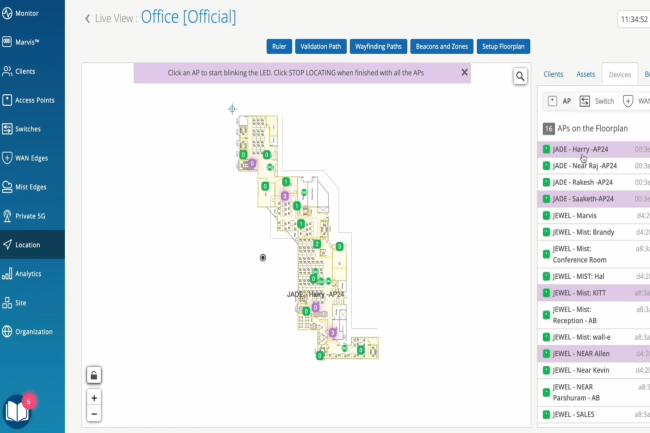The width and height of the screenshot is (650, 433).
Task: Zoom in on the floorplan with plus
Action: [x=94, y=398]
